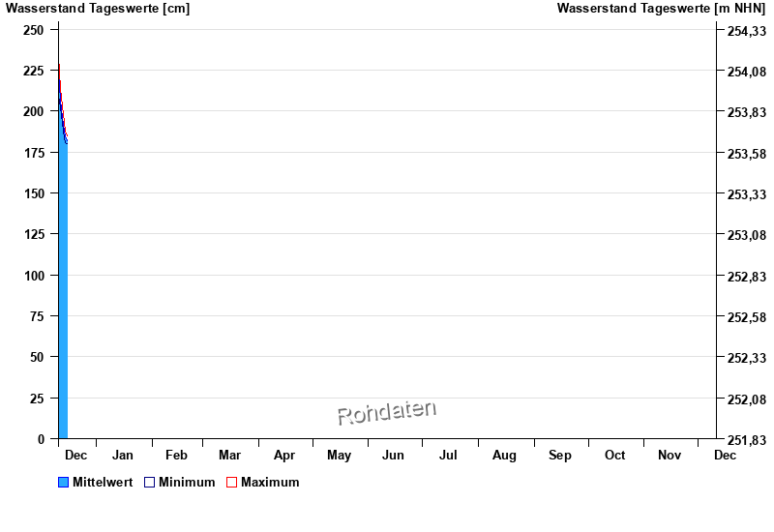The width and height of the screenshot is (774, 532).
Task: Click the leftmost Dec month label
Action: [75, 456]
